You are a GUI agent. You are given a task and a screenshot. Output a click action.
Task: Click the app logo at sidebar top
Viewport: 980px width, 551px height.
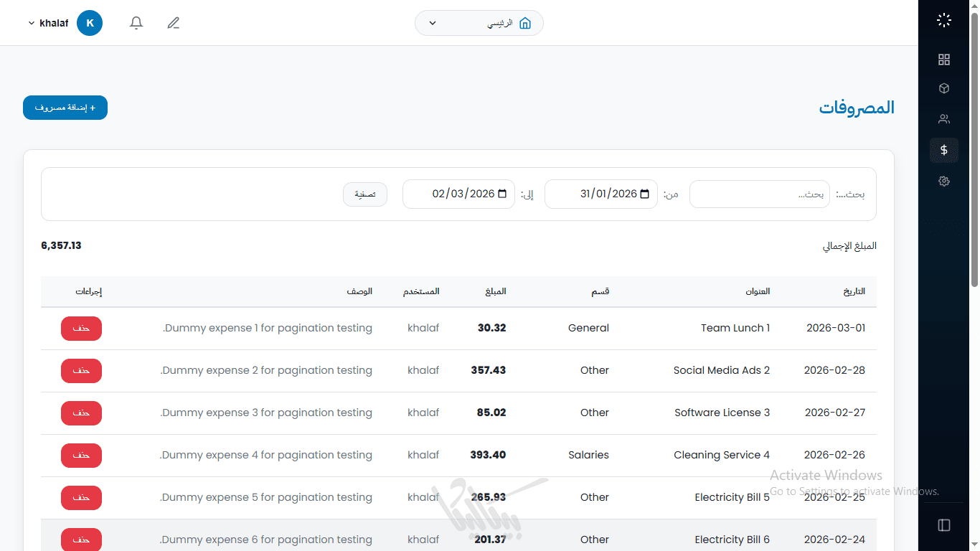click(x=944, y=21)
